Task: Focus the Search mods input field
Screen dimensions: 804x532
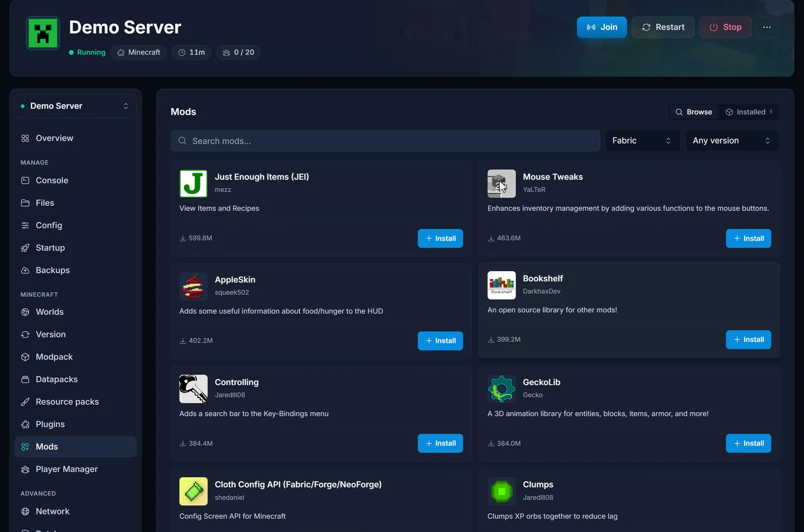Action: pyautogui.click(x=385, y=141)
